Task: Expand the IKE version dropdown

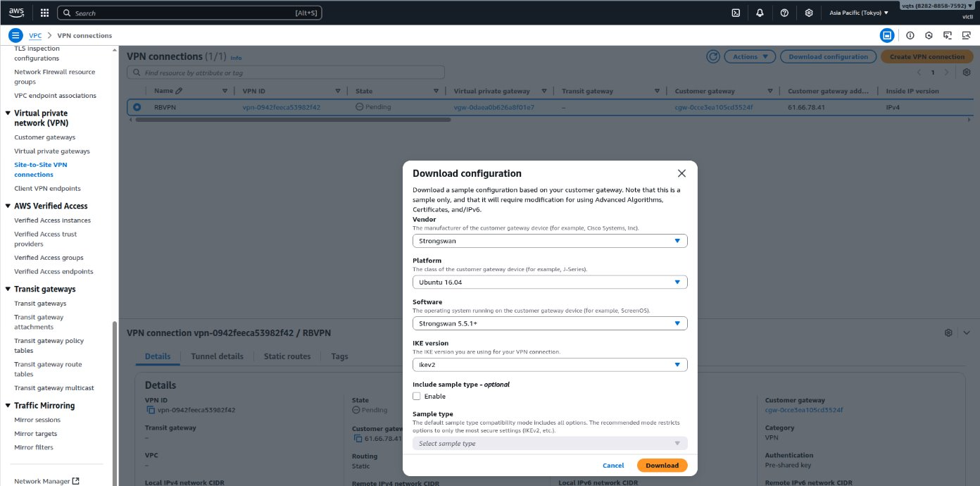Action: point(549,365)
